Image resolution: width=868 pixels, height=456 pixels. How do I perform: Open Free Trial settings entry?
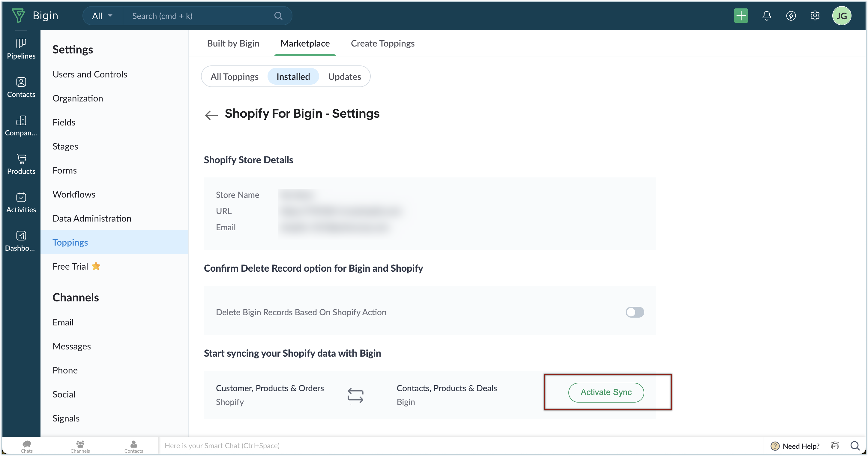pyautogui.click(x=76, y=267)
